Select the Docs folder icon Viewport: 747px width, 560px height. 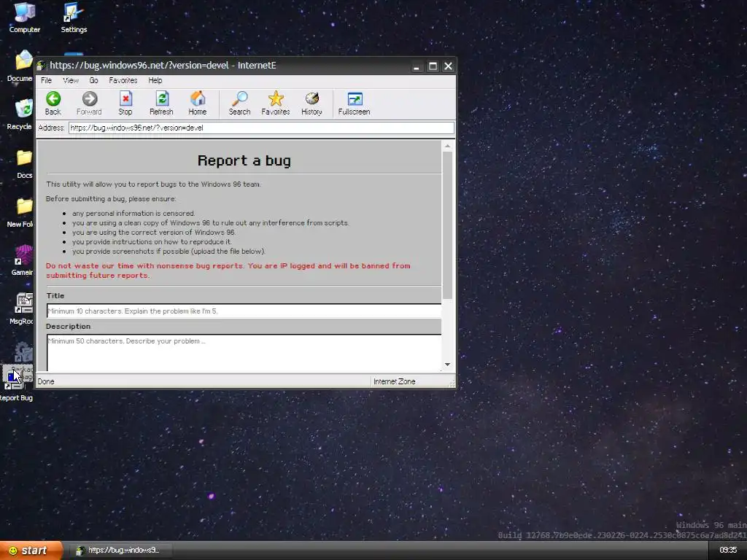tap(24, 164)
